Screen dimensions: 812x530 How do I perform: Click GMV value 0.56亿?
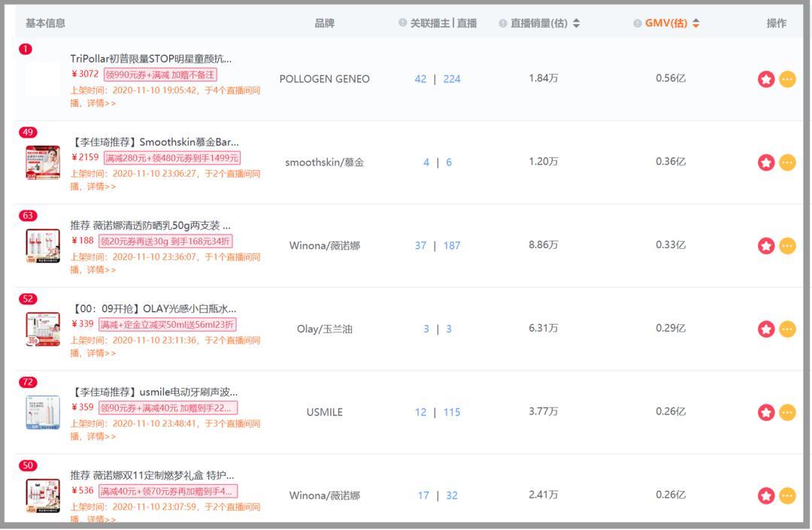671,78
